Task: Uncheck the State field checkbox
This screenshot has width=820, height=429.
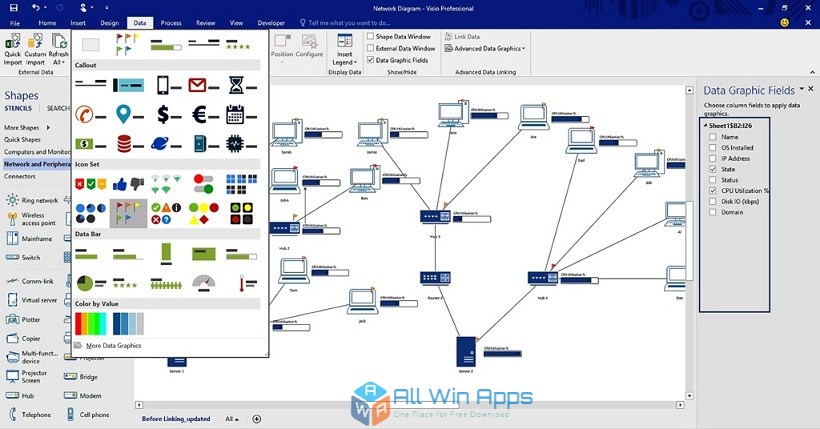Action: click(712, 169)
